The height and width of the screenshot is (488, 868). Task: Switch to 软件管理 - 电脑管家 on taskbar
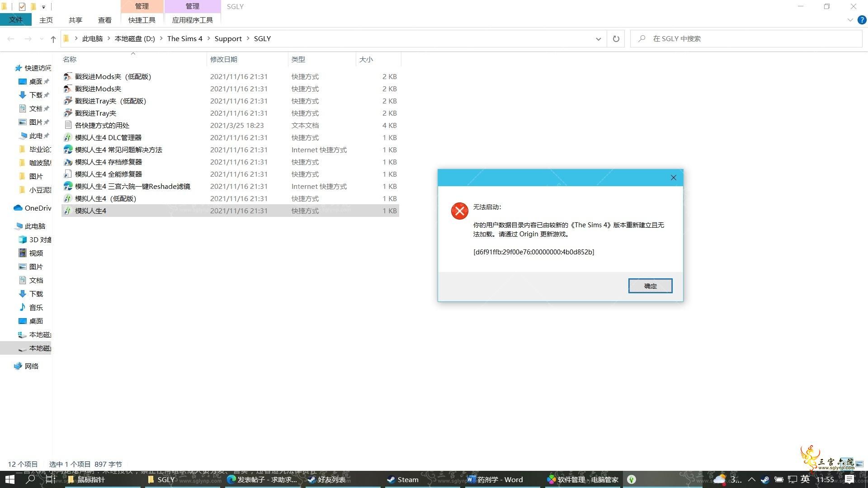click(x=583, y=479)
